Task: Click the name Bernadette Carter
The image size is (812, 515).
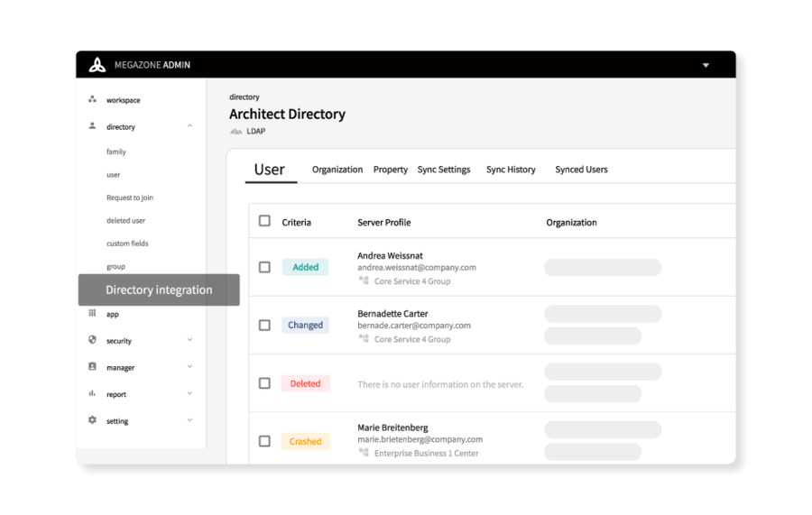Action: click(x=392, y=314)
